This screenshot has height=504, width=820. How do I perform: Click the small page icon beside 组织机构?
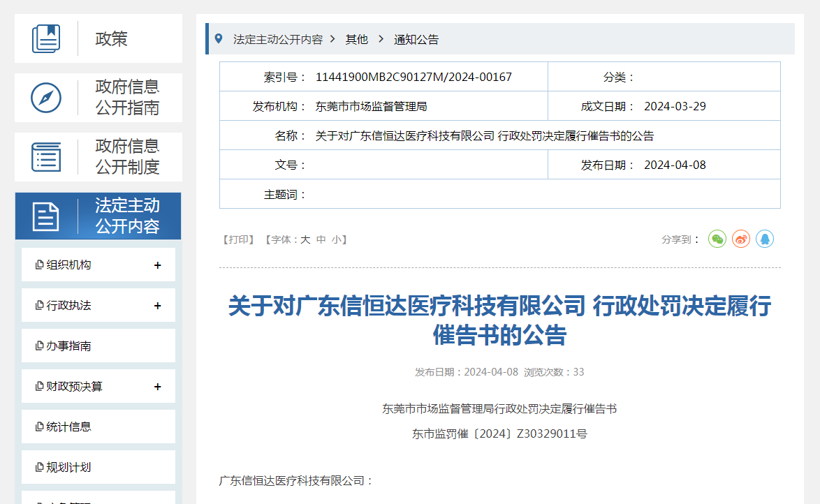click(x=39, y=265)
